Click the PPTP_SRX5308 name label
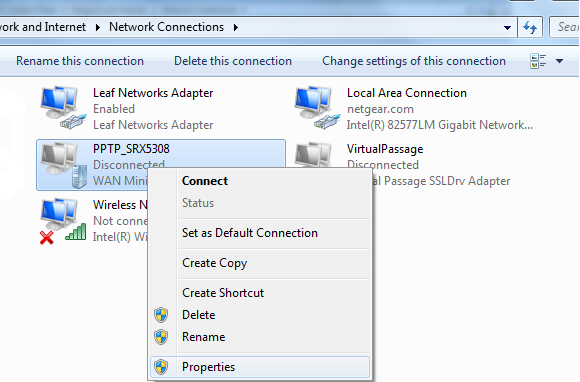The width and height of the screenshot is (580, 382). click(131, 149)
